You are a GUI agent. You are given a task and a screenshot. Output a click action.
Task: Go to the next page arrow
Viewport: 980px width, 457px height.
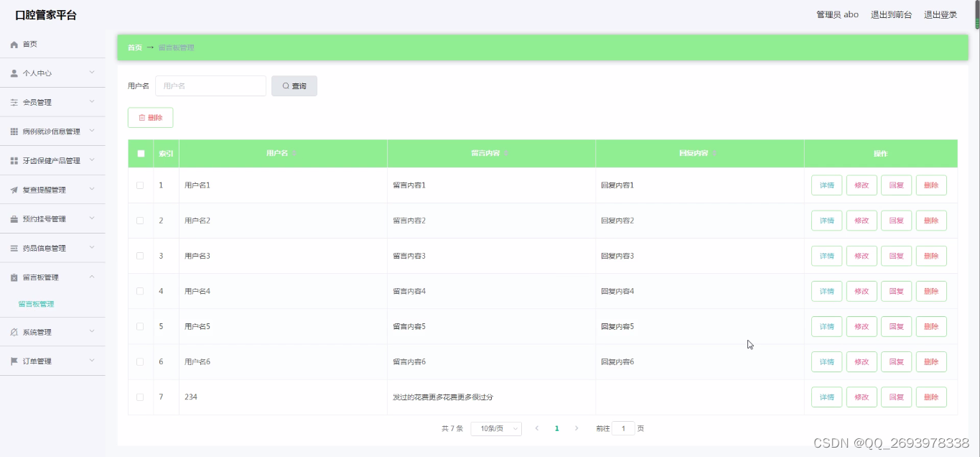[x=577, y=428]
